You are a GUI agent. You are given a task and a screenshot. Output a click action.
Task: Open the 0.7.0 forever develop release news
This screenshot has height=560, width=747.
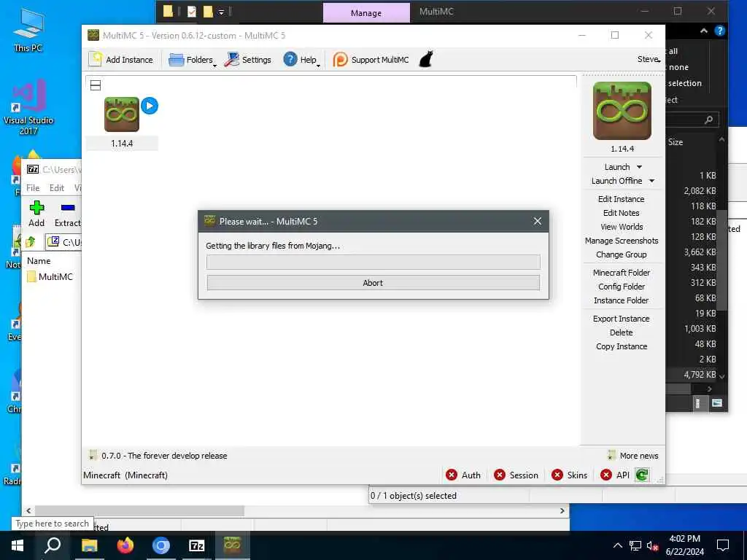158,456
